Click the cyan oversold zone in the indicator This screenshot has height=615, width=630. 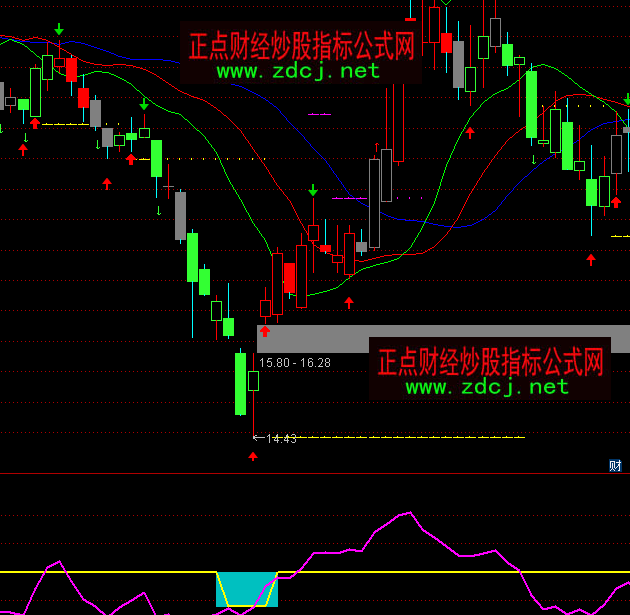point(246,589)
